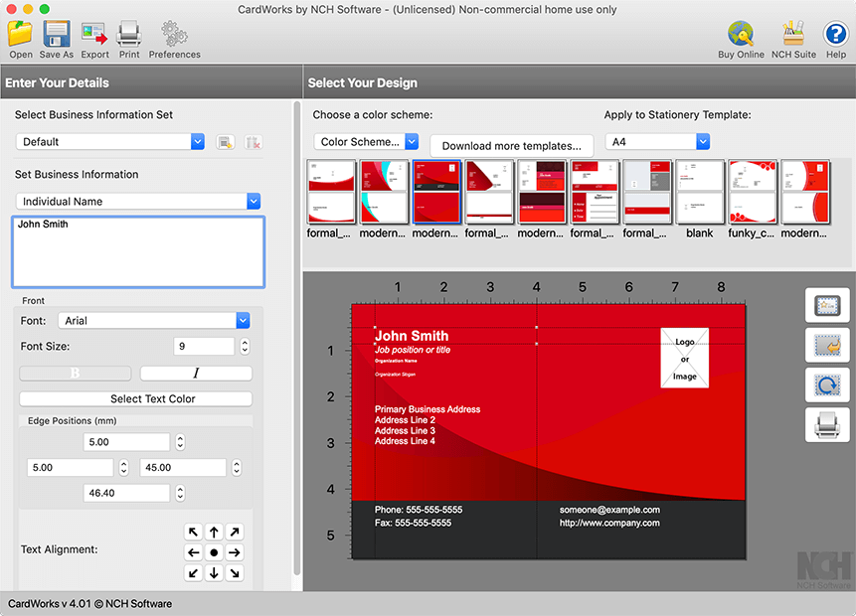Select the highlighted modern template thumbnail
Viewport: 856px width, 616px height.
pos(436,192)
